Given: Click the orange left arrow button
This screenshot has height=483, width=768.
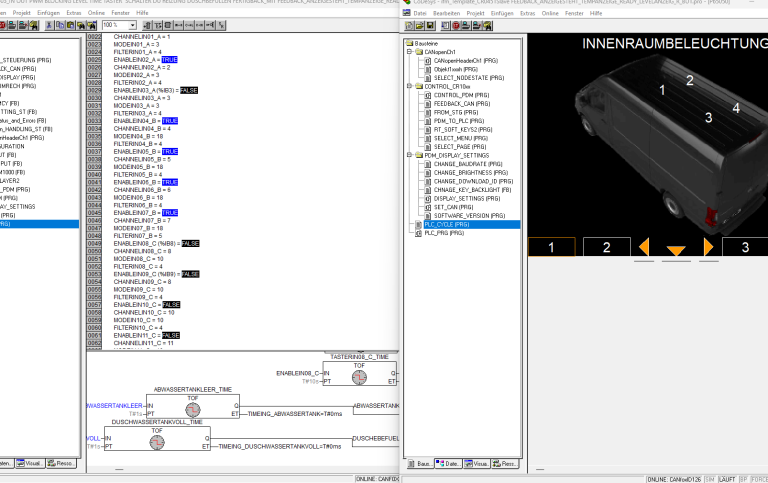Looking at the screenshot, I should point(644,247).
